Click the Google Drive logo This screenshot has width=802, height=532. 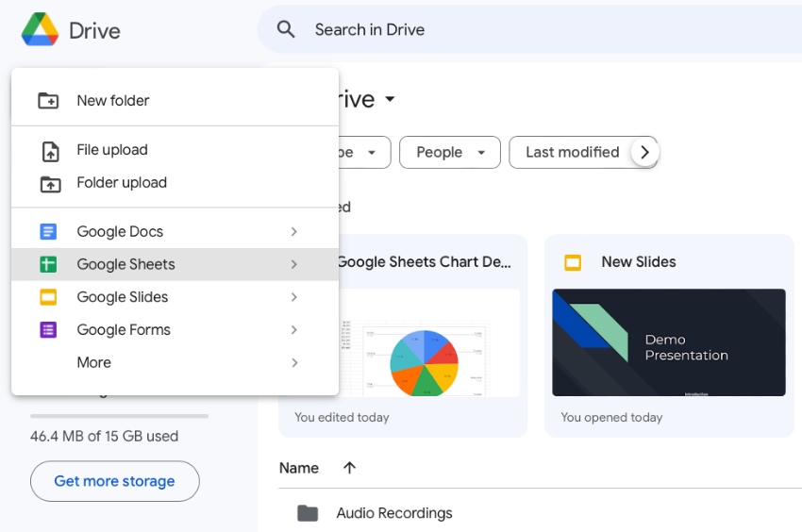pyautogui.click(x=40, y=30)
